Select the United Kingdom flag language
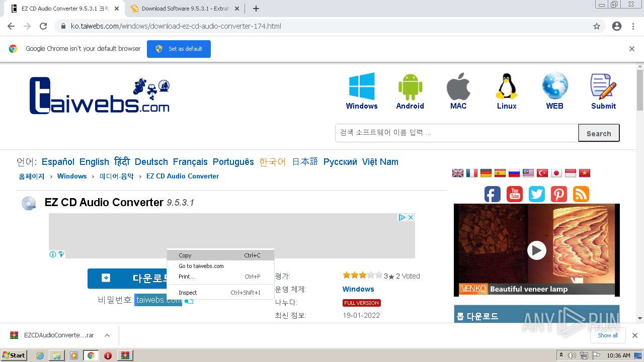 (x=458, y=173)
